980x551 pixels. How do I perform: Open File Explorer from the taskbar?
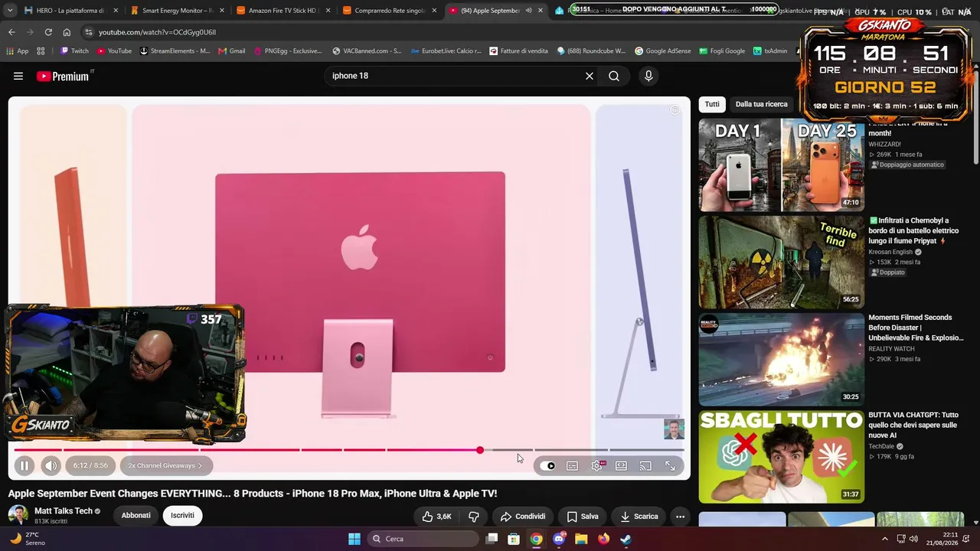tap(581, 539)
